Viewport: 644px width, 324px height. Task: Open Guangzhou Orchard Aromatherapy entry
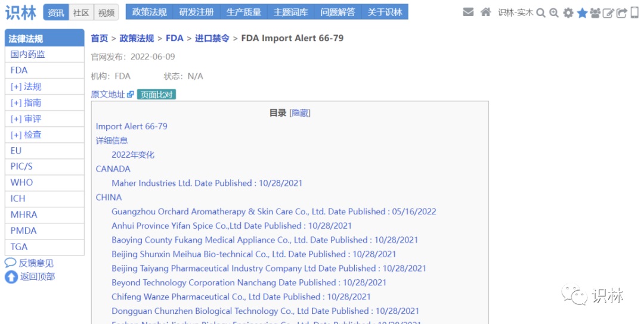(x=274, y=211)
